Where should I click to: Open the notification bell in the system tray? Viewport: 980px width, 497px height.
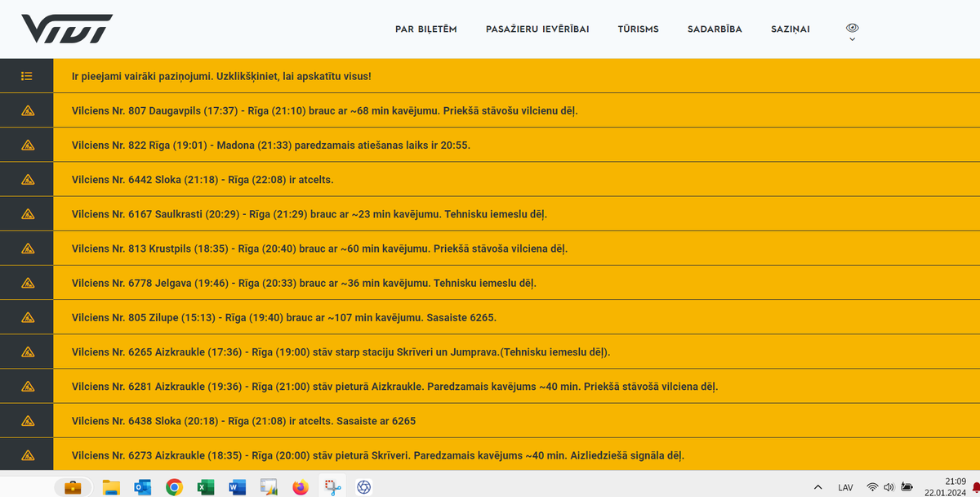tap(975, 488)
